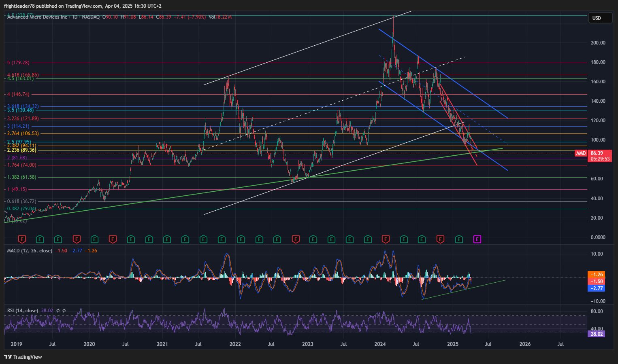Click the TradingView logo at the bottom
Viewport: 618px width, 364px height.
point(23,357)
